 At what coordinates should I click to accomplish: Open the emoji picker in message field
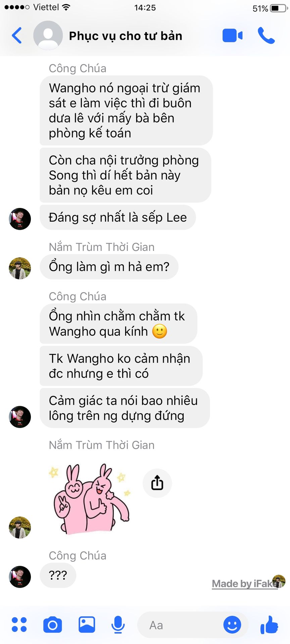232,625
